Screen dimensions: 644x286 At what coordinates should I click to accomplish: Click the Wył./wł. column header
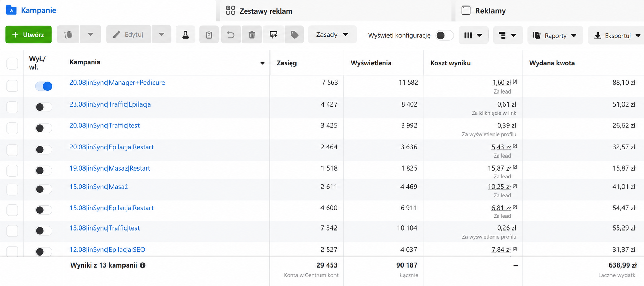[x=37, y=63]
